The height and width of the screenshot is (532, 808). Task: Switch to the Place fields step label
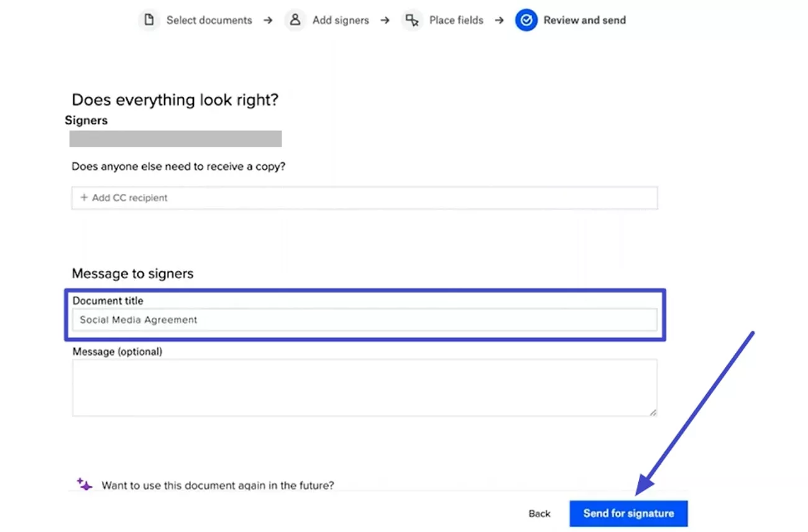coord(456,21)
